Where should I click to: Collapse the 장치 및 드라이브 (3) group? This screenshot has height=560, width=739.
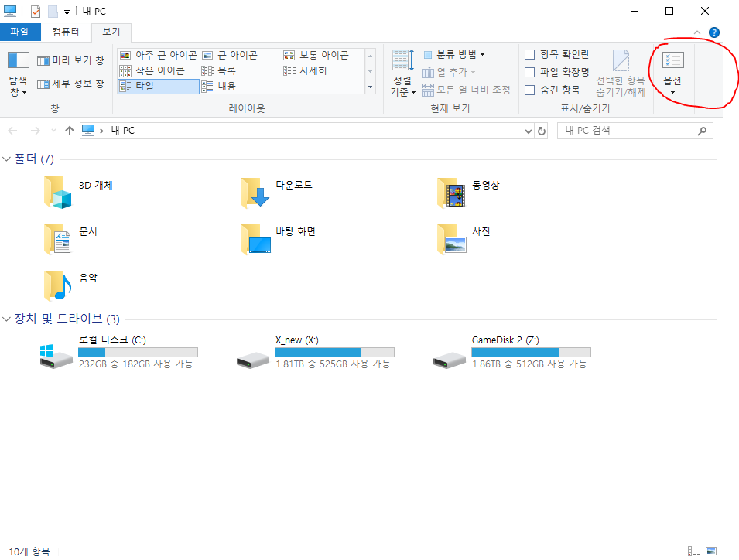[x=7, y=319]
